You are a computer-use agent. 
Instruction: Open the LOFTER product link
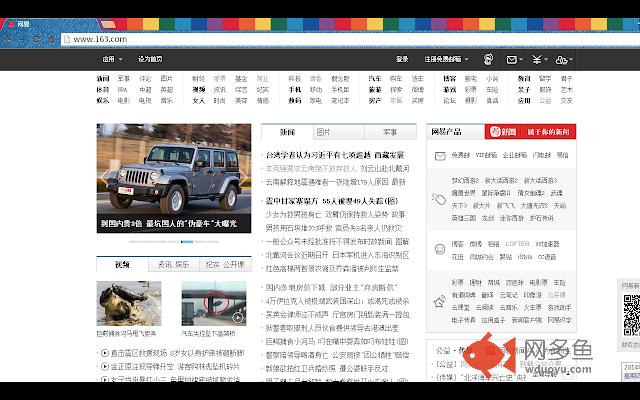[x=517, y=244]
